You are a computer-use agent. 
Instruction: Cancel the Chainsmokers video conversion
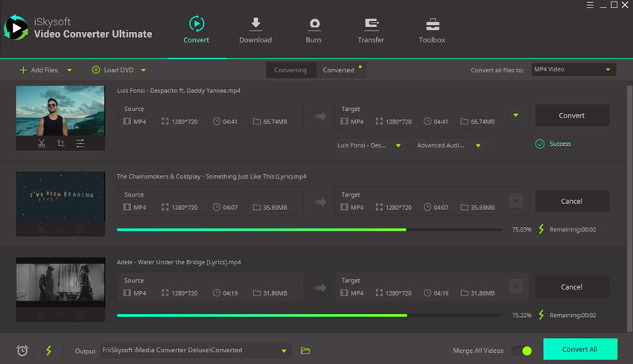point(572,201)
